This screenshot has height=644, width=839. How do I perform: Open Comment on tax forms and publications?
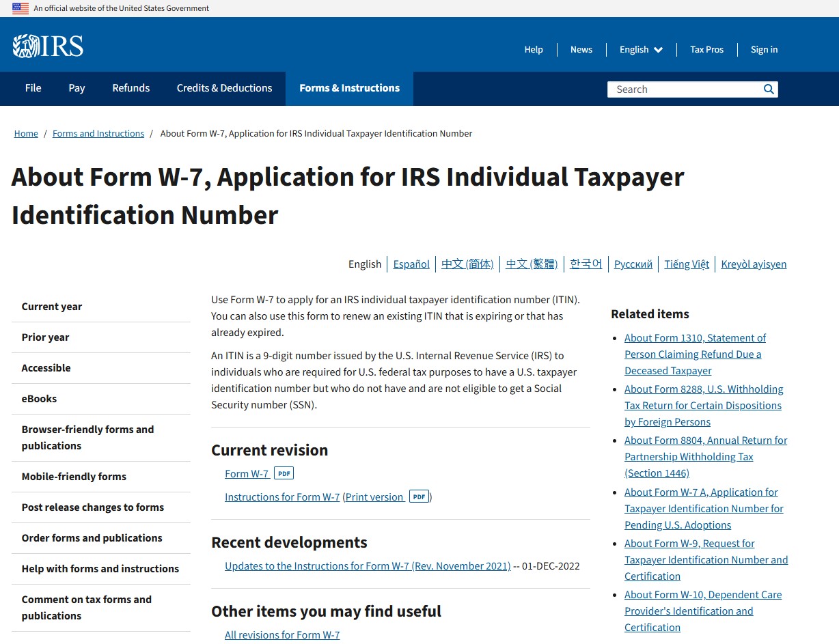pos(101,608)
